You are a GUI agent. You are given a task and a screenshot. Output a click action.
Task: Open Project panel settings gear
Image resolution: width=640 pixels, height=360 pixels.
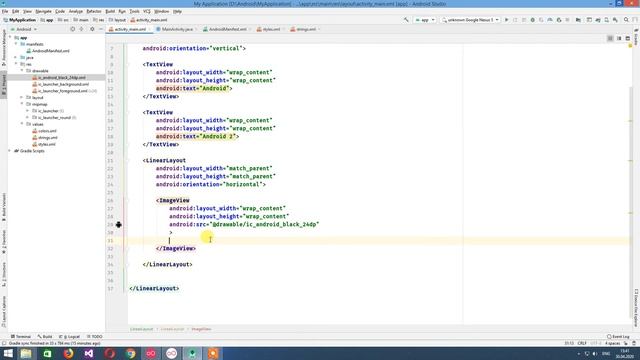tap(92, 29)
